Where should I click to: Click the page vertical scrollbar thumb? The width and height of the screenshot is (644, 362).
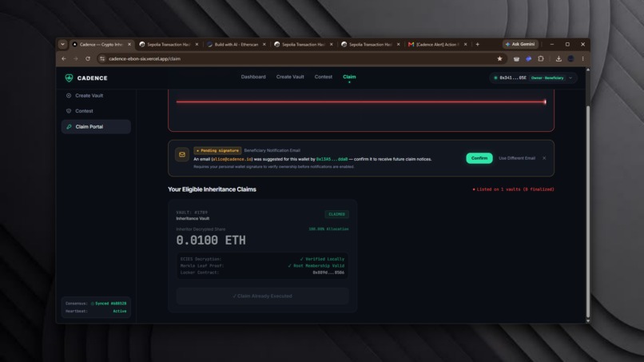588,211
